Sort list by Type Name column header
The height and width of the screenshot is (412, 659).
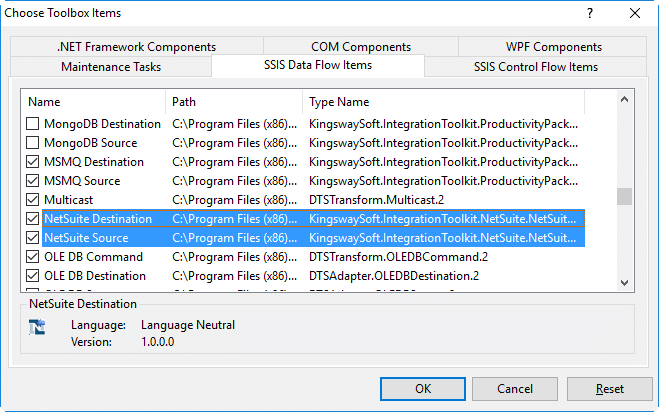pyautogui.click(x=443, y=102)
